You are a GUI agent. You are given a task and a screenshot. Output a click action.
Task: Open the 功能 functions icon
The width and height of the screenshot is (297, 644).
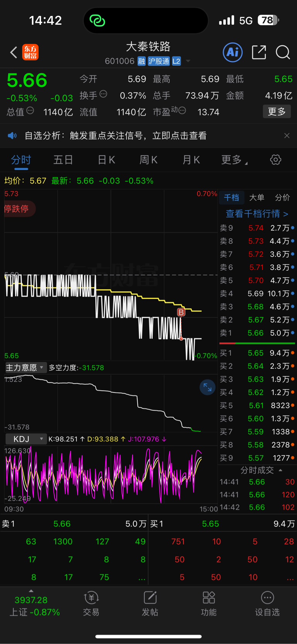coord(209,603)
